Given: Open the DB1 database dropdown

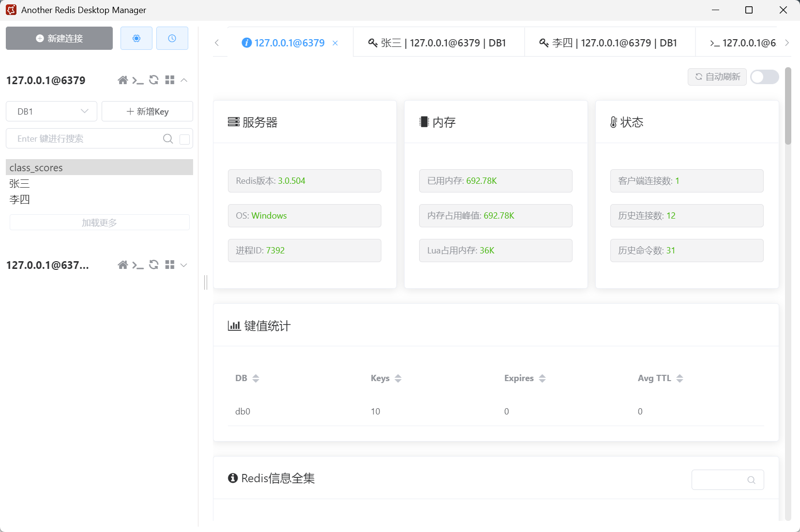Looking at the screenshot, I should tap(51, 112).
